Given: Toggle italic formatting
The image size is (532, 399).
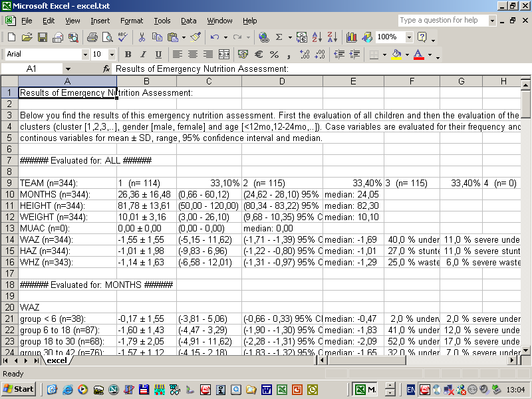Looking at the screenshot, I should 142,55.
